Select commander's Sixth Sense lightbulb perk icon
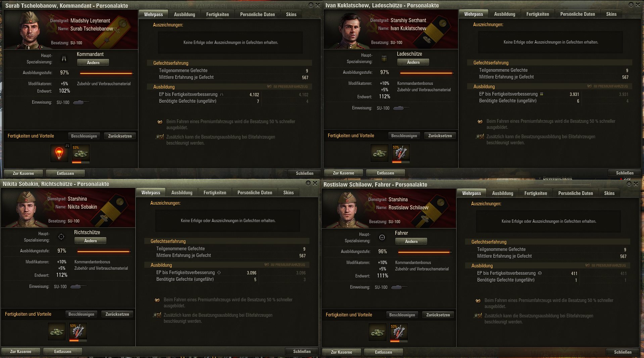The image size is (644, 358). pyautogui.click(x=59, y=153)
